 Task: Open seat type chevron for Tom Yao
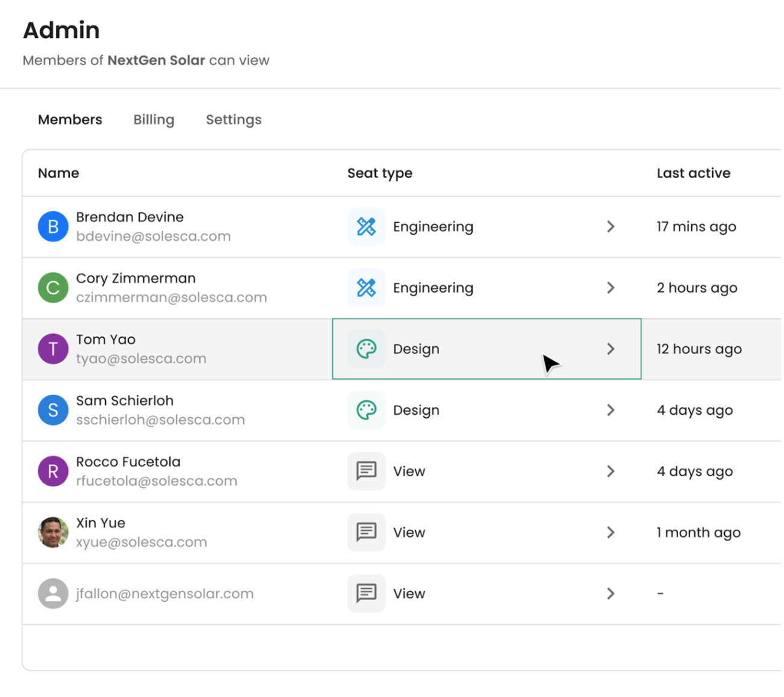tap(611, 349)
